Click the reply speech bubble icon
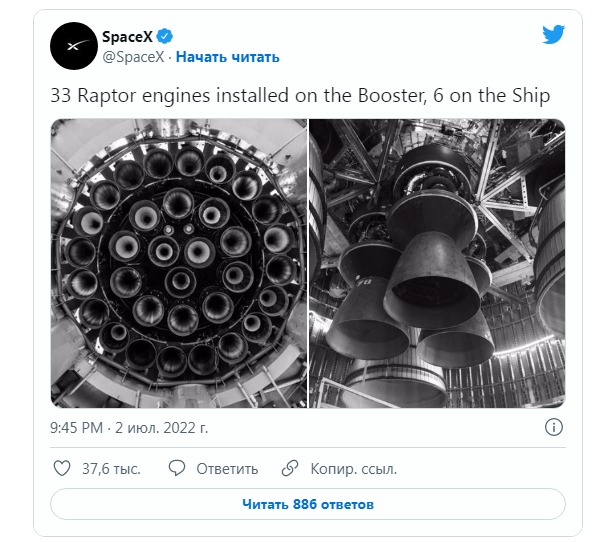Image resolution: width=606 pixels, height=542 pixels. point(178,468)
